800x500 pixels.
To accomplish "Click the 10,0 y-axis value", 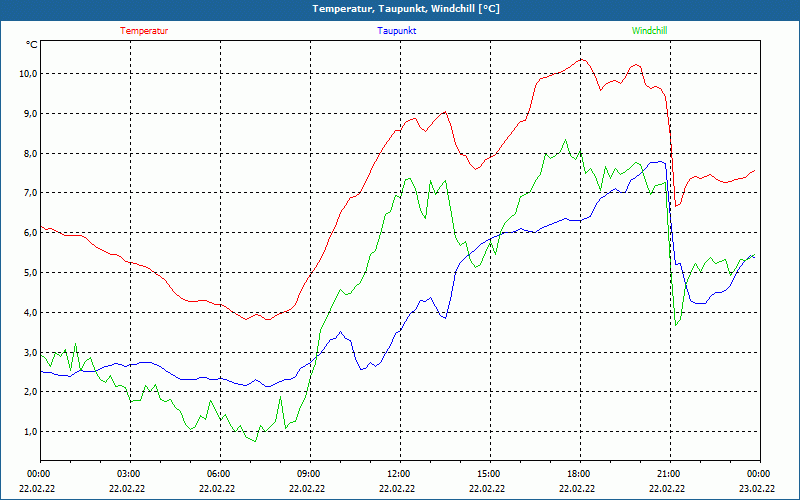I will (x=27, y=73).
